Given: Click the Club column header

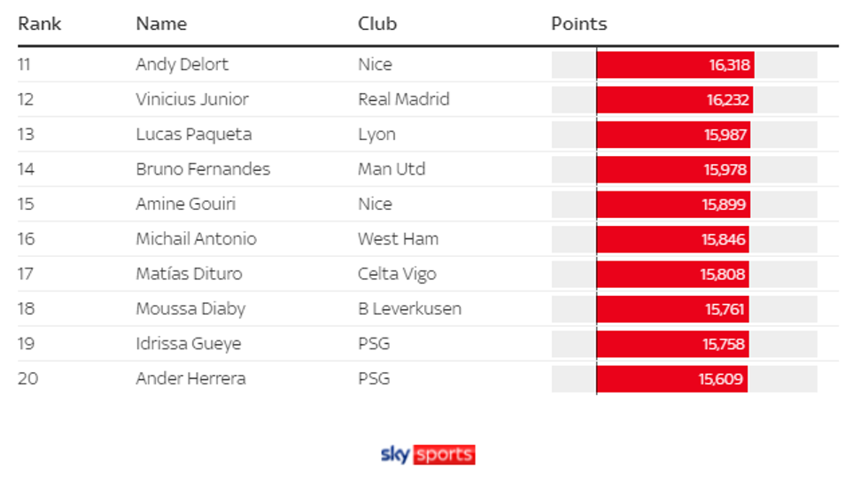Looking at the screenshot, I should [x=377, y=24].
